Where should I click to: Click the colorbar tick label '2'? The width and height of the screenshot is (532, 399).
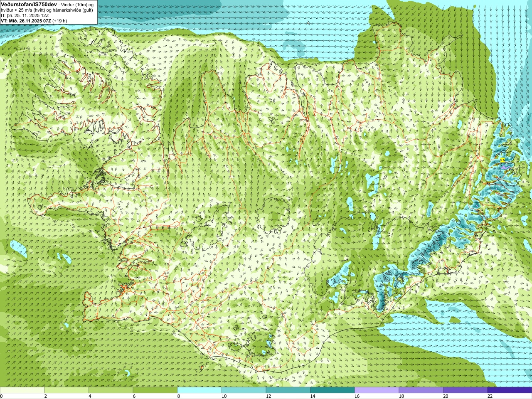click(x=45, y=396)
